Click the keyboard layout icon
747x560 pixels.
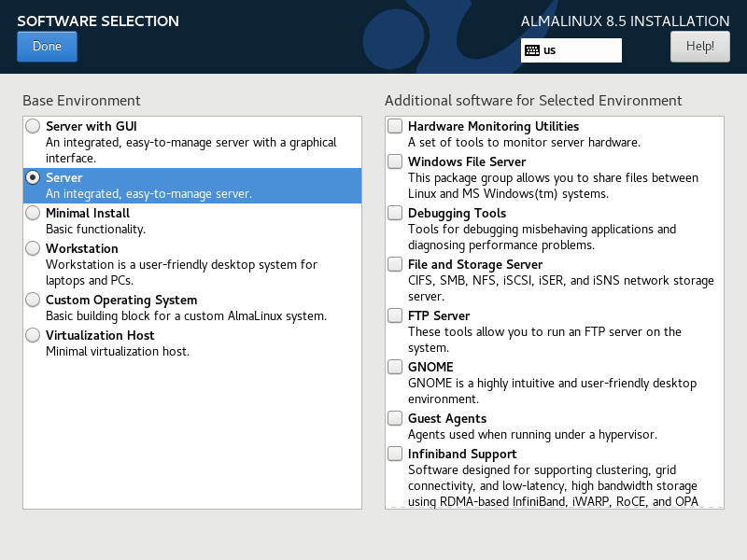532,50
